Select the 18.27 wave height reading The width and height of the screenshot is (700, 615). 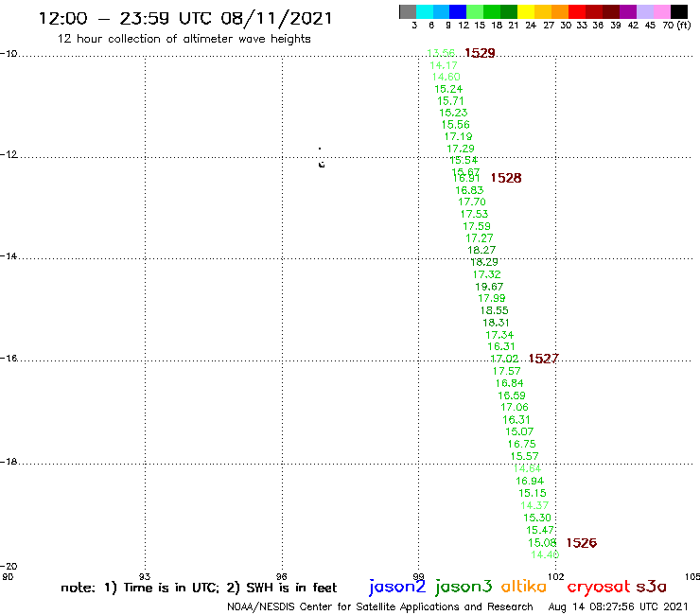[481, 250]
